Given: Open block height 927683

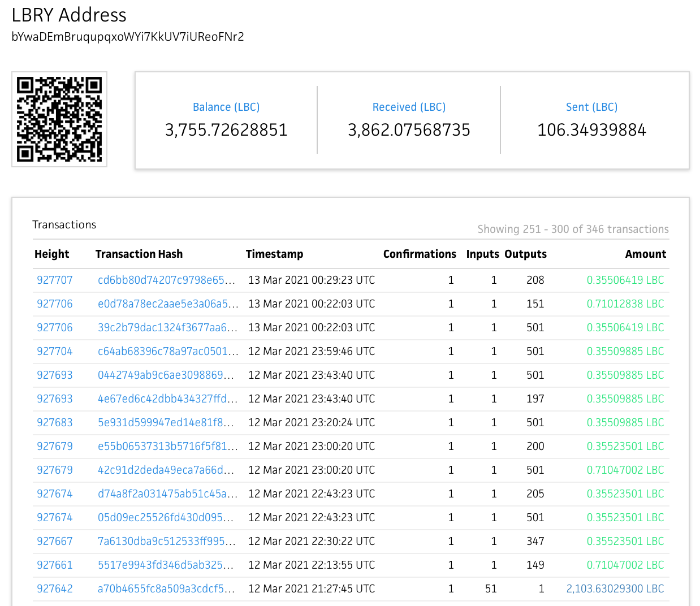Looking at the screenshot, I should [55, 422].
